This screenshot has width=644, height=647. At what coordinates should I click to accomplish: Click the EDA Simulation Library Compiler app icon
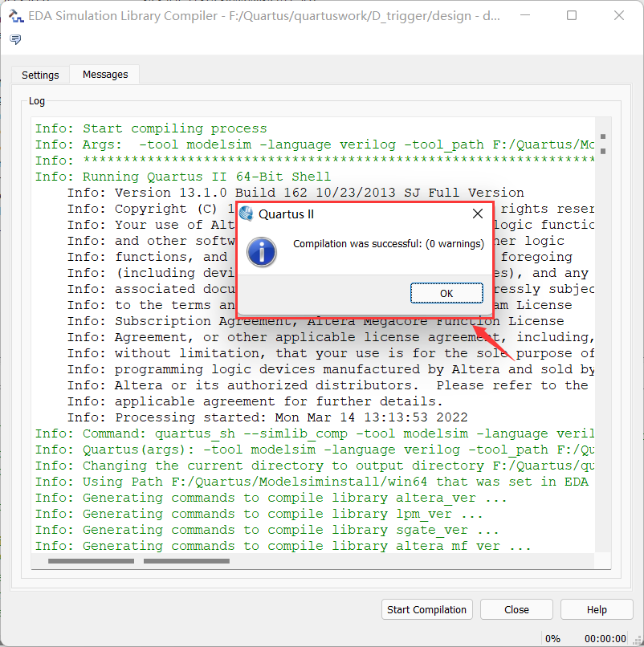(x=16, y=16)
